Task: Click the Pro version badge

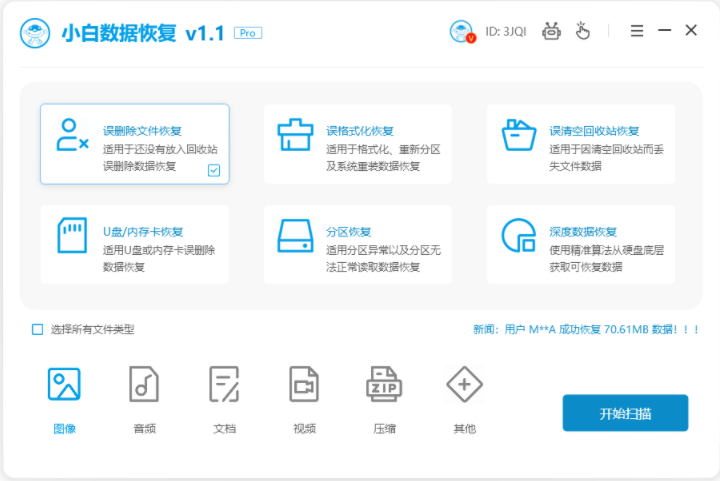Action: [248, 33]
